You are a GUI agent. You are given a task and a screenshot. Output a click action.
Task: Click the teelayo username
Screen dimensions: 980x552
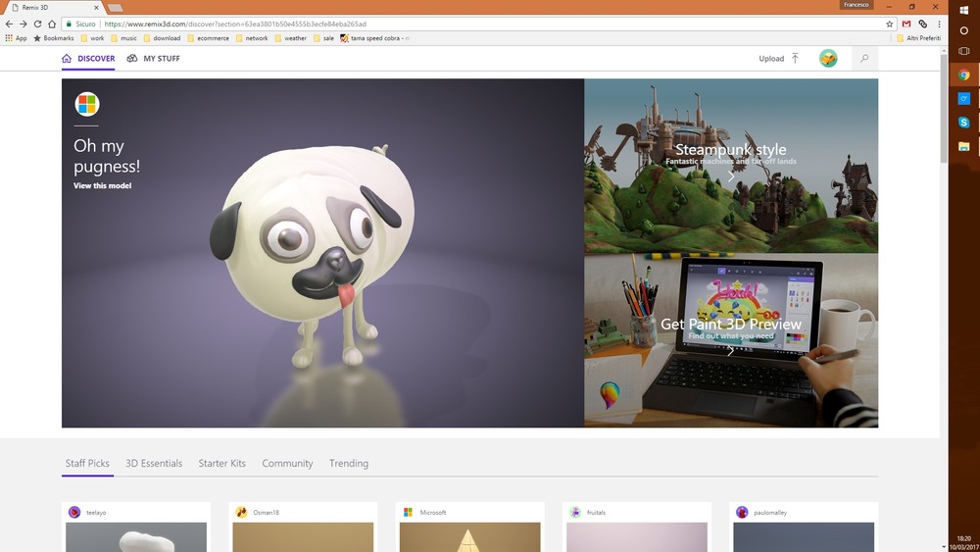96,513
